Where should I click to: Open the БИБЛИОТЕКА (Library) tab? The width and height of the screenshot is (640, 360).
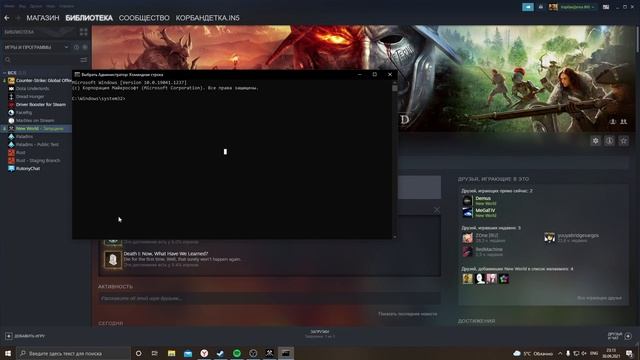[x=89, y=18]
